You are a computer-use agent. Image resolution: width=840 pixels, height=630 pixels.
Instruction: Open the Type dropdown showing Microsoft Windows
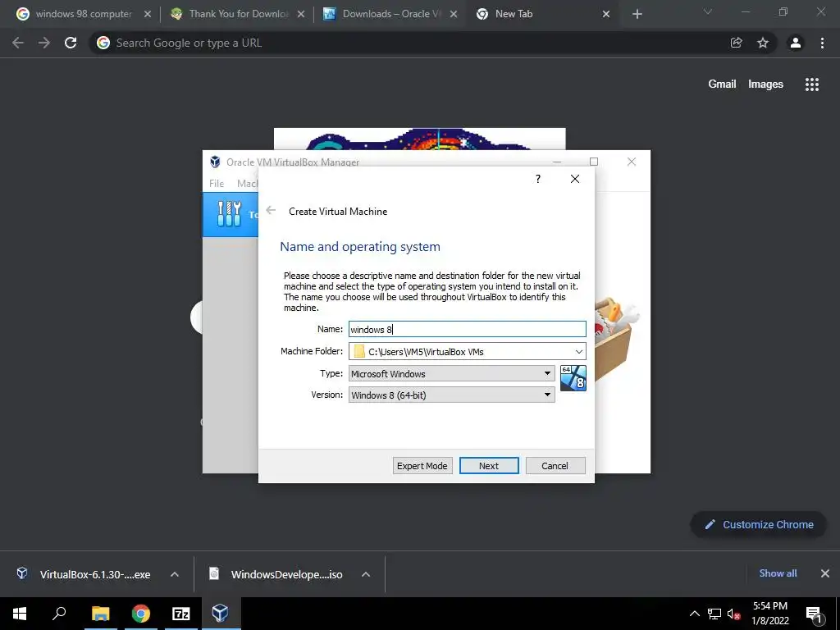(452, 373)
